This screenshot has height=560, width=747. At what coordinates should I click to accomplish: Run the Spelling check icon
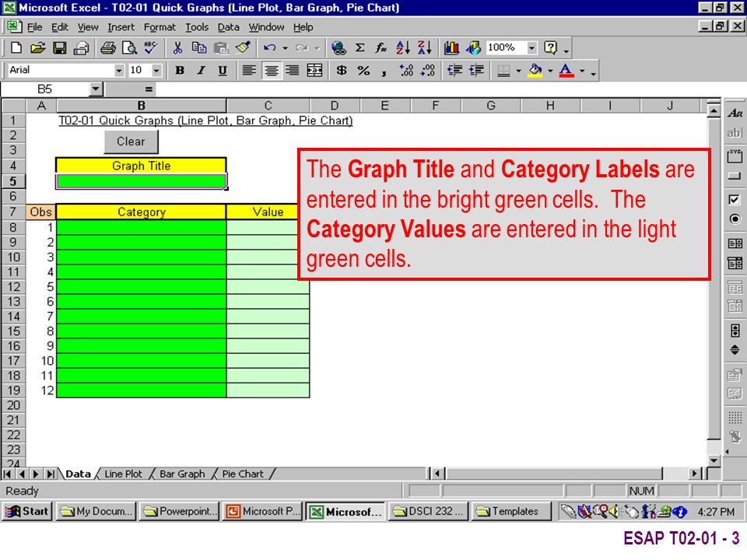coord(150,47)
